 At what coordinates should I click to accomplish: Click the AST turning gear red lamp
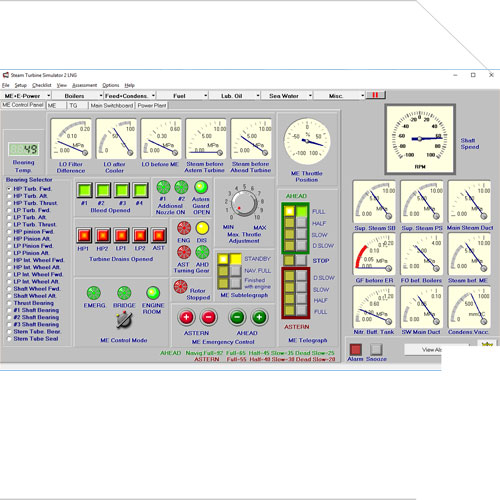(x=184, y=252)
